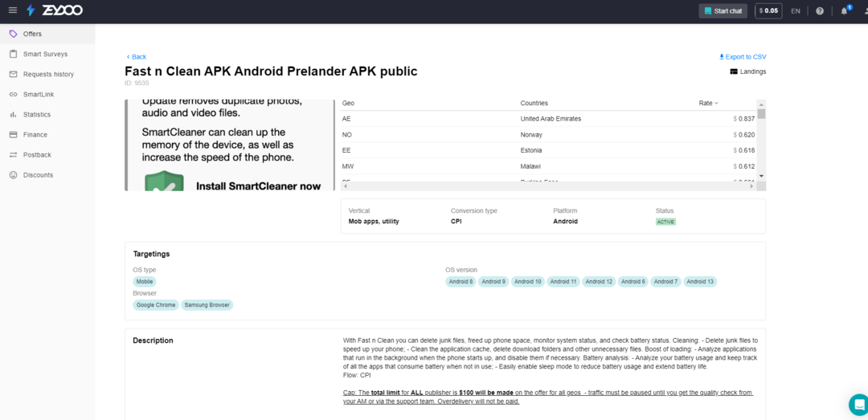
Task: Sort the table by Rate column
Action: coord(708,103)
